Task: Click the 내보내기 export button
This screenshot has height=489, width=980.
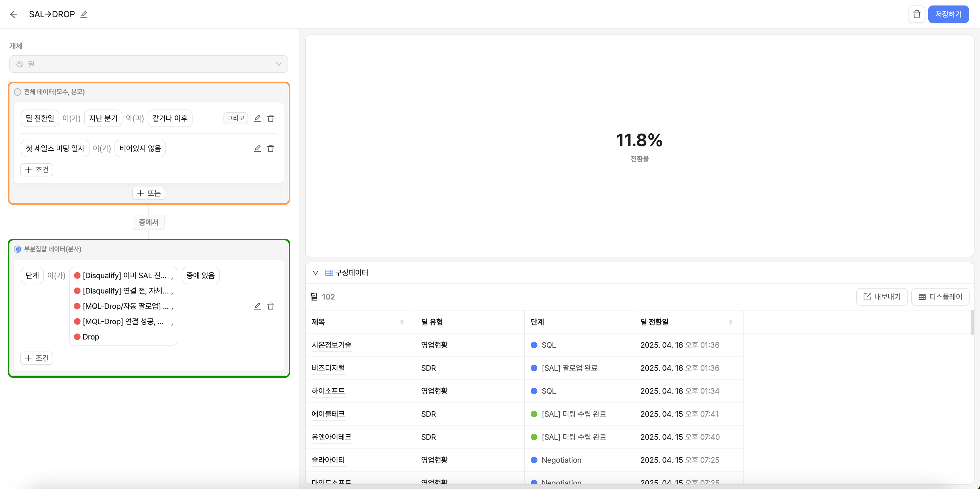Action: coord(882,297)
